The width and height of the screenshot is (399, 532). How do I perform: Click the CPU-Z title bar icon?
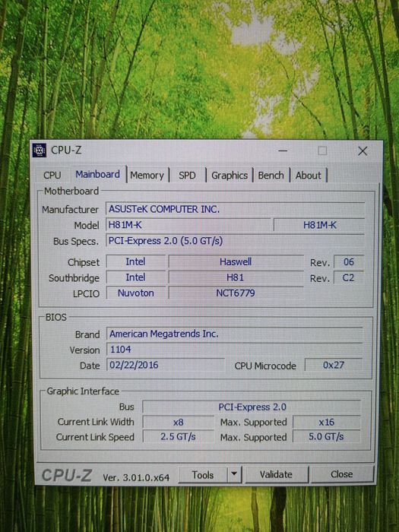[40, 150]
